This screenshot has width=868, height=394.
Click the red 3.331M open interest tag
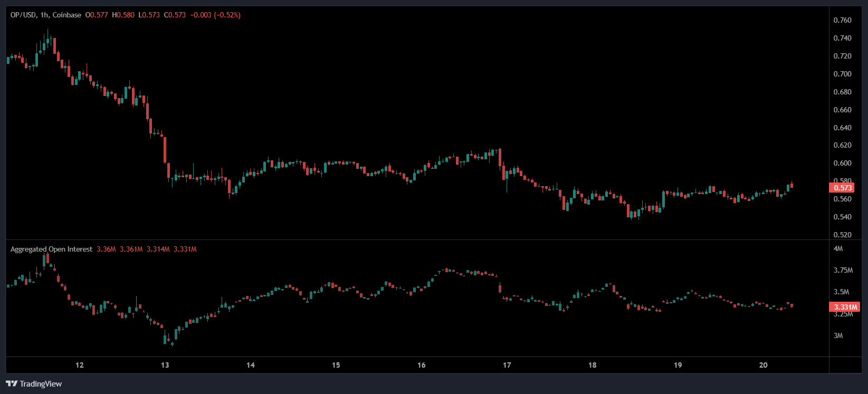(x=845, y=307)
